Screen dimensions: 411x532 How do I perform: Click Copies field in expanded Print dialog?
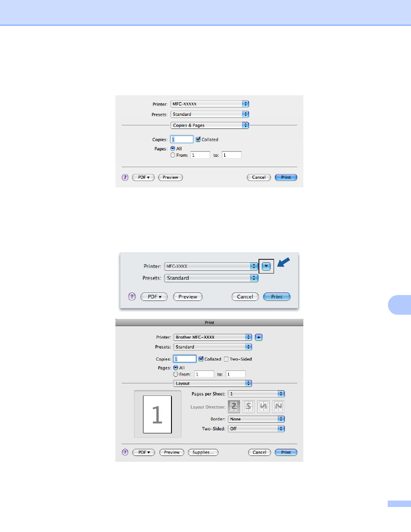pyautogui.click(x=185, y=359)
